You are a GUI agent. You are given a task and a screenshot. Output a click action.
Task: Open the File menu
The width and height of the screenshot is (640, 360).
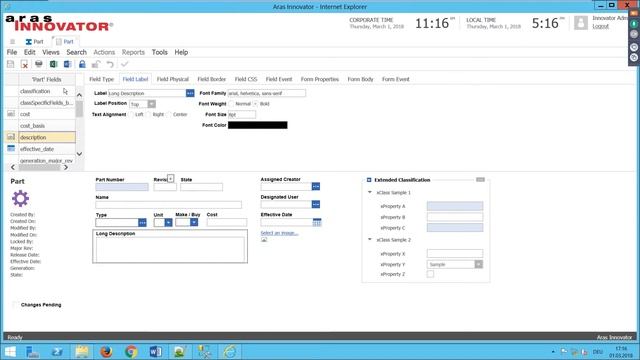click(x=12, y=52)
